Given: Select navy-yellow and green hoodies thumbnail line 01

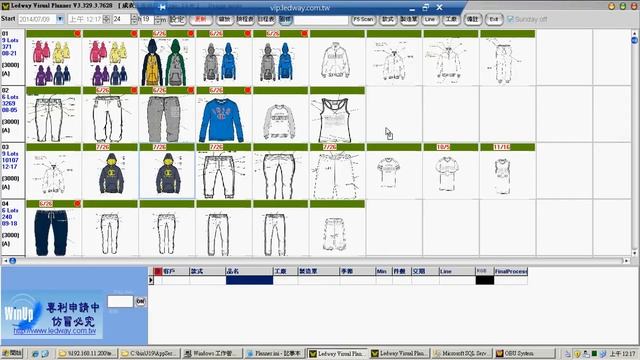Looking at the screenshot, I should click(x=167, y=62).
